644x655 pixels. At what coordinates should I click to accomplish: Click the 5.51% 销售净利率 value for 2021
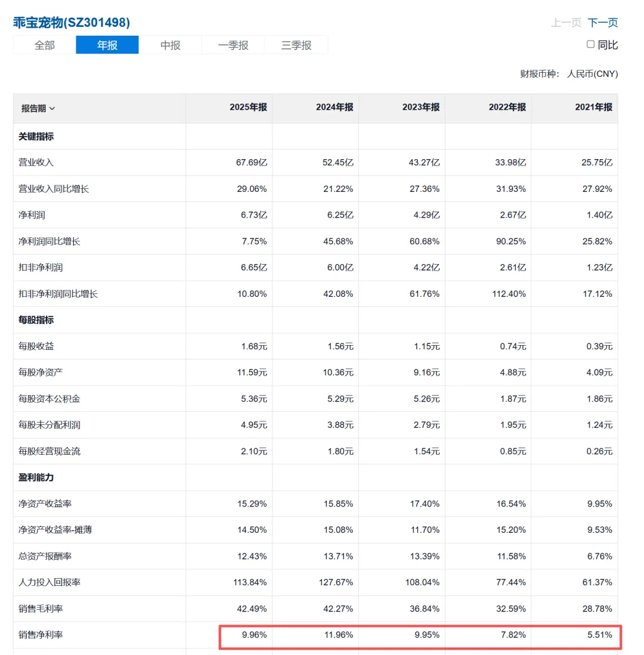[x=600, y=635]
